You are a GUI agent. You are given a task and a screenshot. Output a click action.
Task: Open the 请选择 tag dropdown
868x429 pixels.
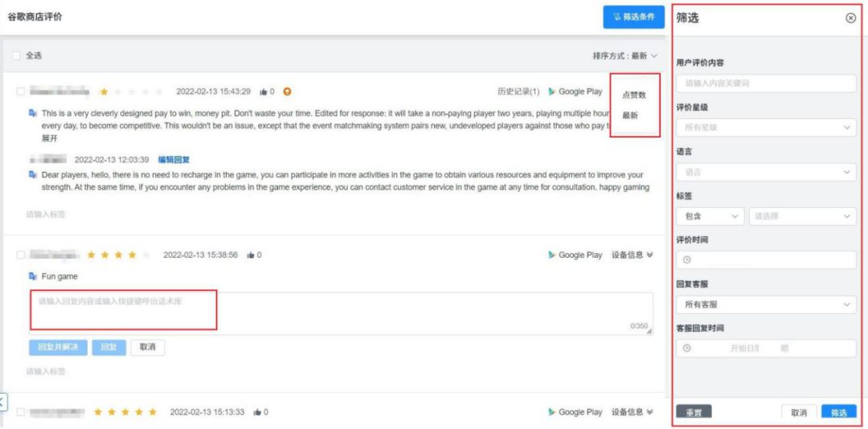[803, 216]
